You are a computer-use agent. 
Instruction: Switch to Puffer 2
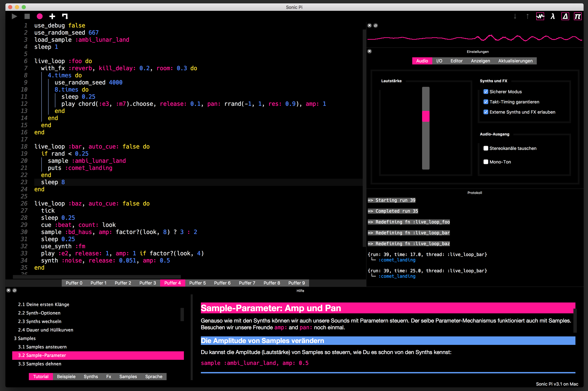(x=123, y=283)
